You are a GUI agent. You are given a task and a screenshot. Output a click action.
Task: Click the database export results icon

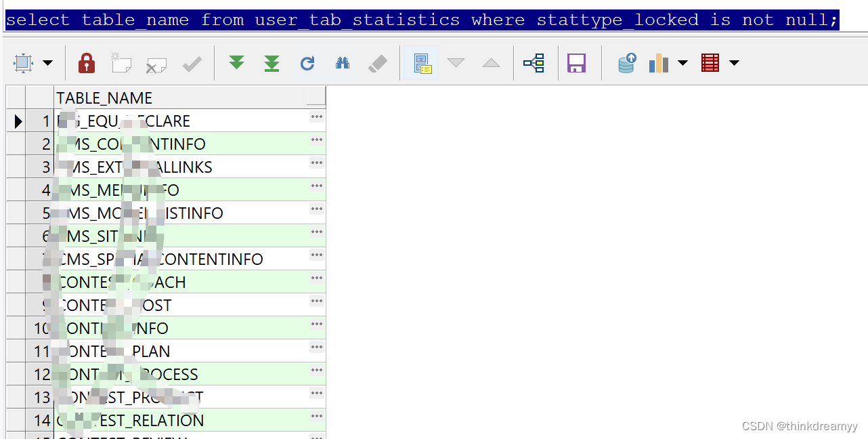(627, 64)
